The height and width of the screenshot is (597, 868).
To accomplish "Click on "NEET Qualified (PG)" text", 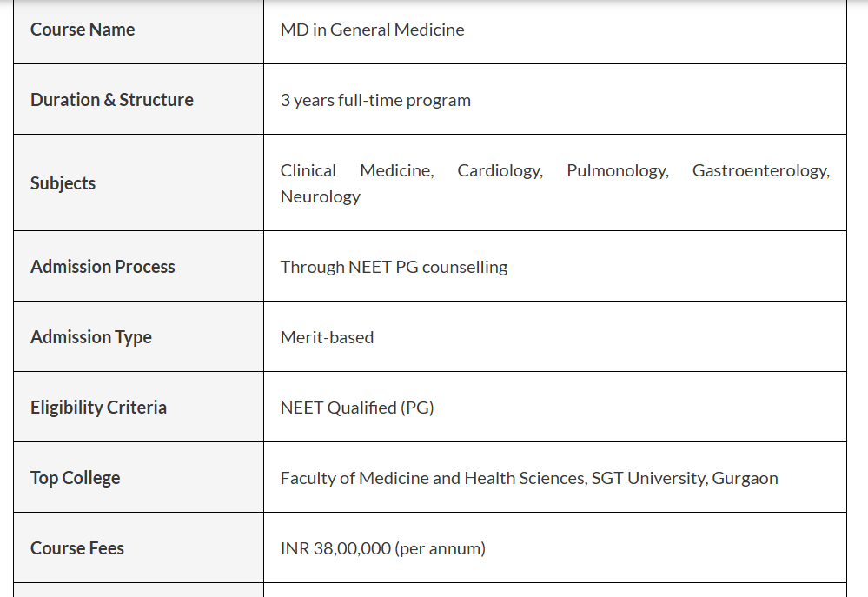I will pyautogui.click(x=357, y=408).
